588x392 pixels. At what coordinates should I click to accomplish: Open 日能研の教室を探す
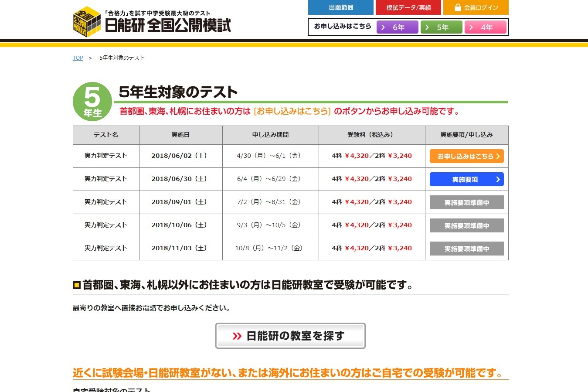[290, 336]
